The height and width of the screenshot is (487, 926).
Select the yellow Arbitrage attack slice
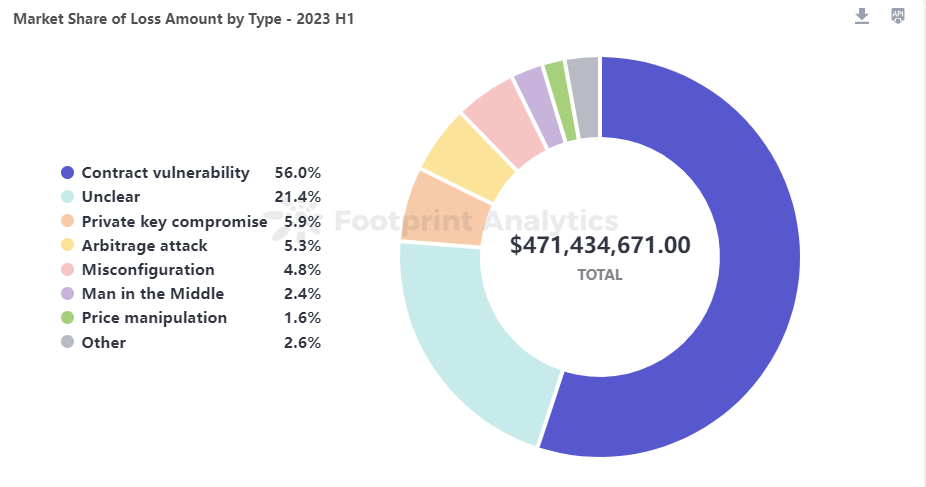tap(469, 158)
